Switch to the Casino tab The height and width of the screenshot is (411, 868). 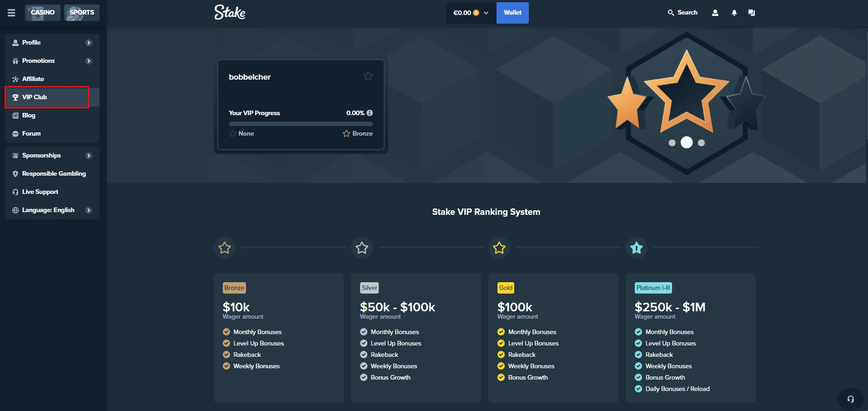coord(43,13)
